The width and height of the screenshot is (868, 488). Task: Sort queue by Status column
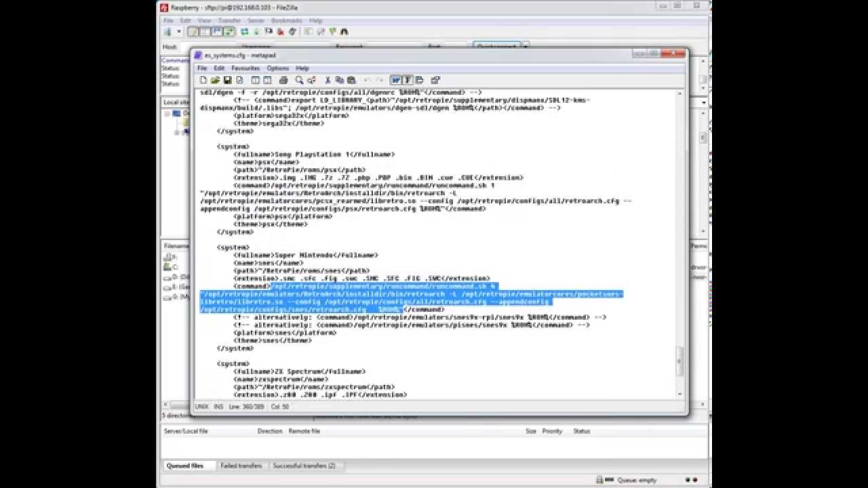(x=582, y=431)
